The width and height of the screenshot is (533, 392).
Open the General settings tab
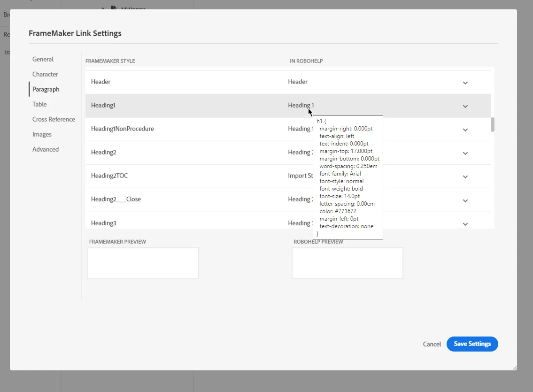point(43,59)
